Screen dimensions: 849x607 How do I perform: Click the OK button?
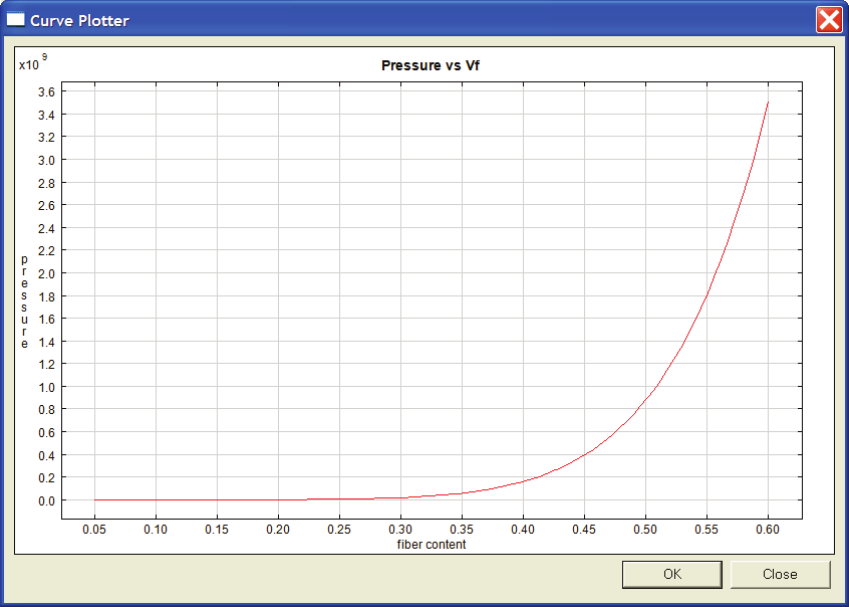[x=672, y=575]
